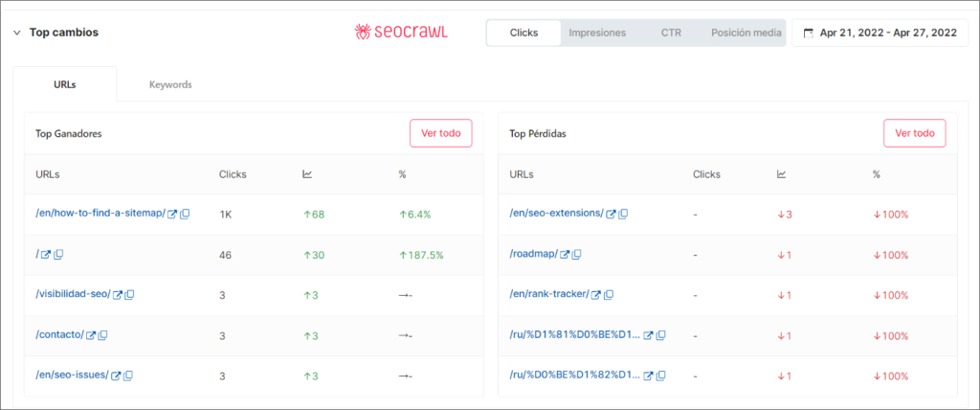Click Ver todo in Top Ganadores
Image resolution: width=980 pixels, height=410 pixels.
[440, 133]
